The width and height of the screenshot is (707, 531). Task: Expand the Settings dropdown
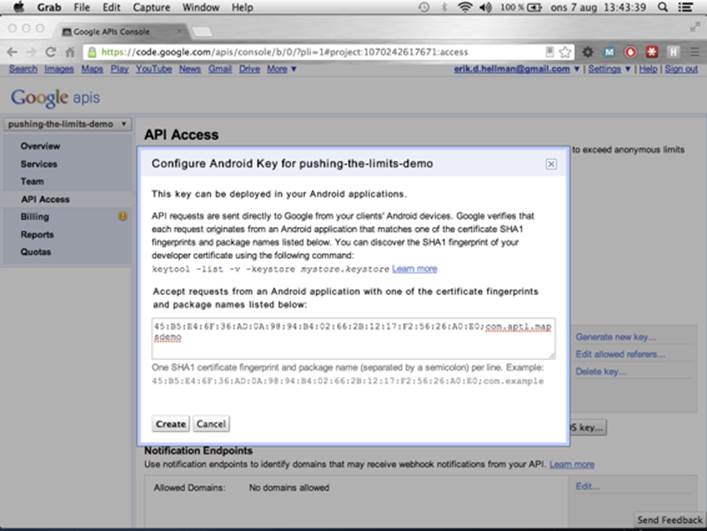[x=609, y=69]
